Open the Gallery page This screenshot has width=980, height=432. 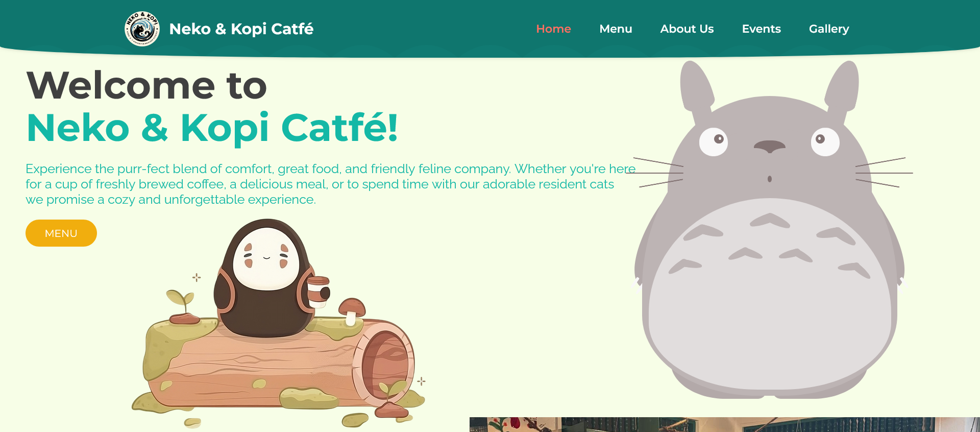tap(829, 29)
